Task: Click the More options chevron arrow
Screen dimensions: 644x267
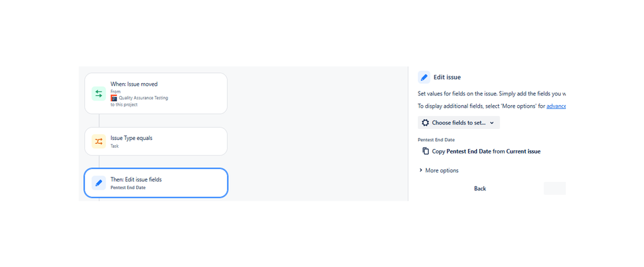Action: [x=420, y=170]
